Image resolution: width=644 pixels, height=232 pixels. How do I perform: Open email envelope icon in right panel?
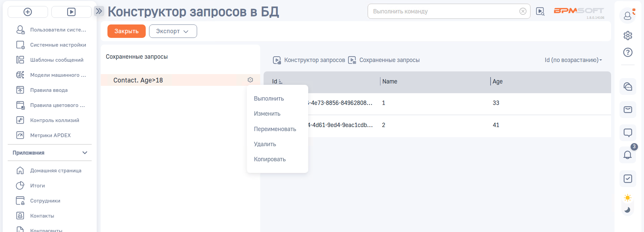coord(628,110)
